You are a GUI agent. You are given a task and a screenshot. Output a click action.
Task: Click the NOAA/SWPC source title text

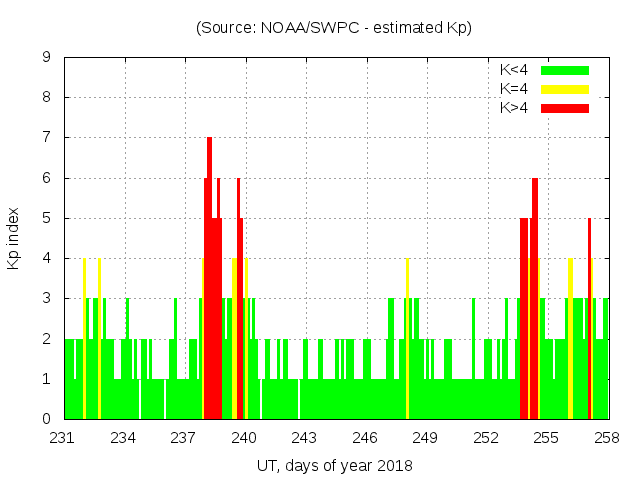point(334,28)
